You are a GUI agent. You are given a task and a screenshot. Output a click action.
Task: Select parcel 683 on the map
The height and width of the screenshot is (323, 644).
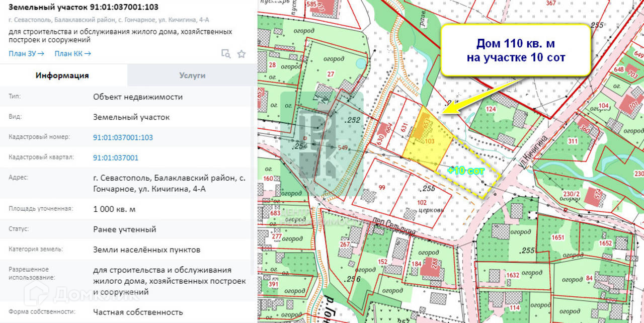coord(275,213)
